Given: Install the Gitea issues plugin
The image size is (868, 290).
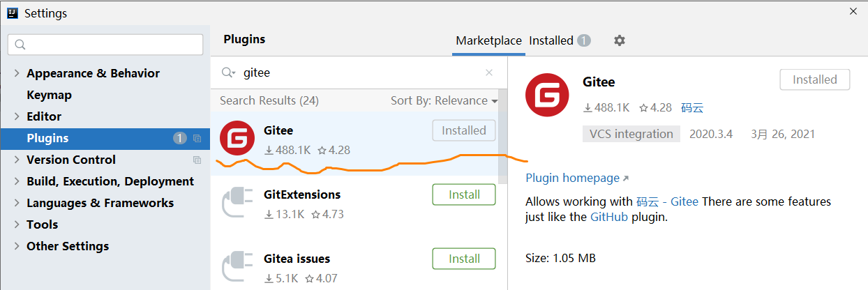Looking at the screenshot, I should 464,259.
